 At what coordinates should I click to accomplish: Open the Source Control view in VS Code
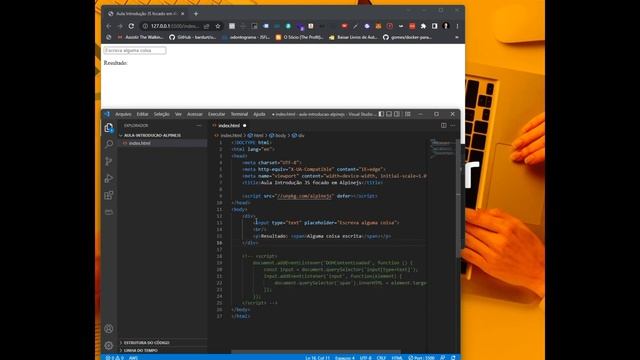[x=109, y=161]
